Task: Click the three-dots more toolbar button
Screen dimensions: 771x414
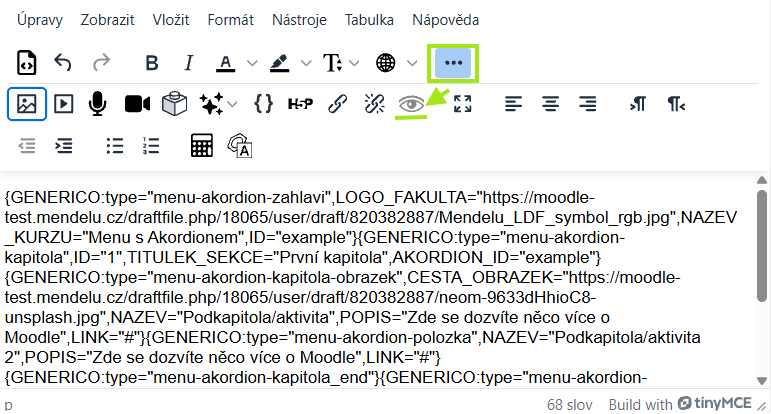Action: 453,63
